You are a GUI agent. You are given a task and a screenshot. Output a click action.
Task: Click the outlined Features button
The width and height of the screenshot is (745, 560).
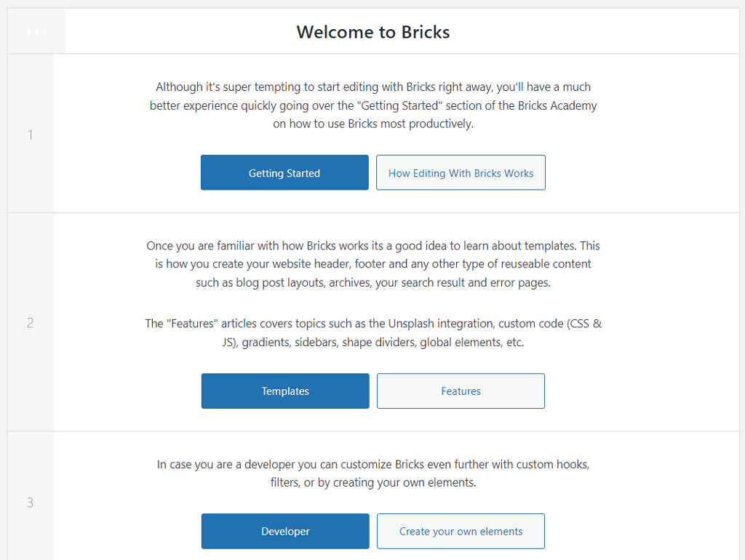pyautogui.click(x=461, y=391)
